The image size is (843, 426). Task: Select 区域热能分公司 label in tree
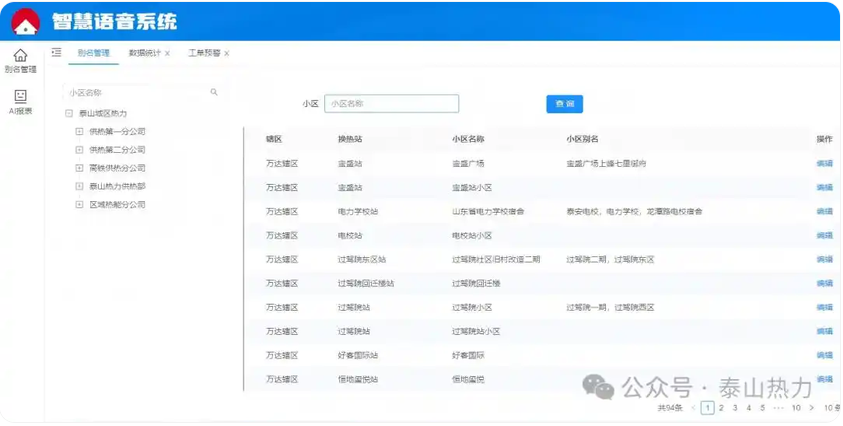tap(117, 205)
